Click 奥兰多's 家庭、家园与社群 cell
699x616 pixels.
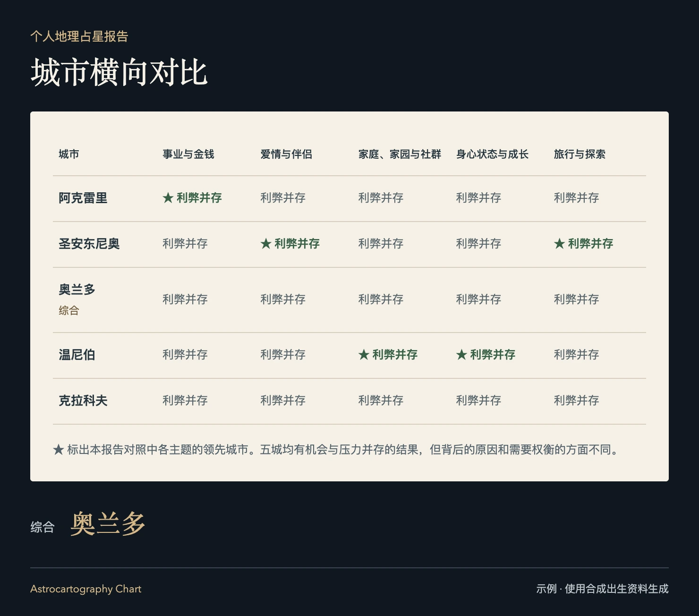381,299
